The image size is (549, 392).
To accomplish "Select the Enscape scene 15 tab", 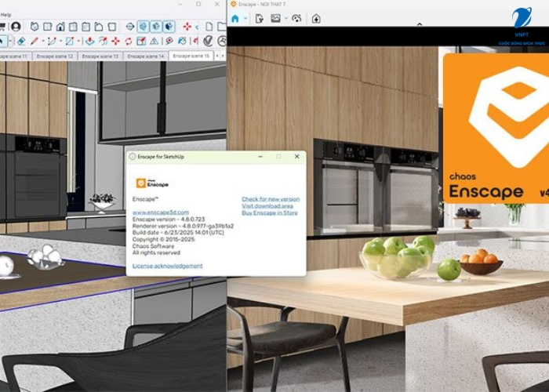I will [x=191, y=56].
